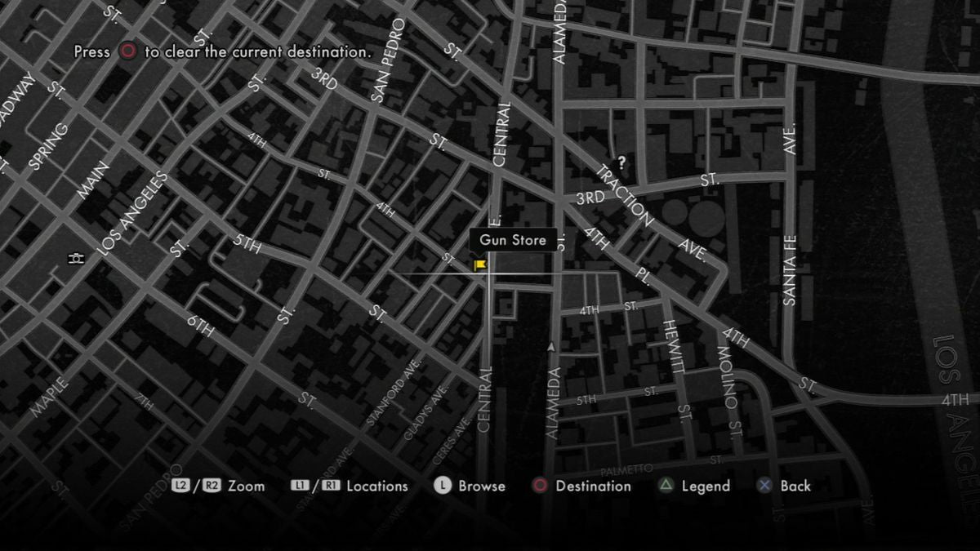Click the Locations label

point(376,486)
